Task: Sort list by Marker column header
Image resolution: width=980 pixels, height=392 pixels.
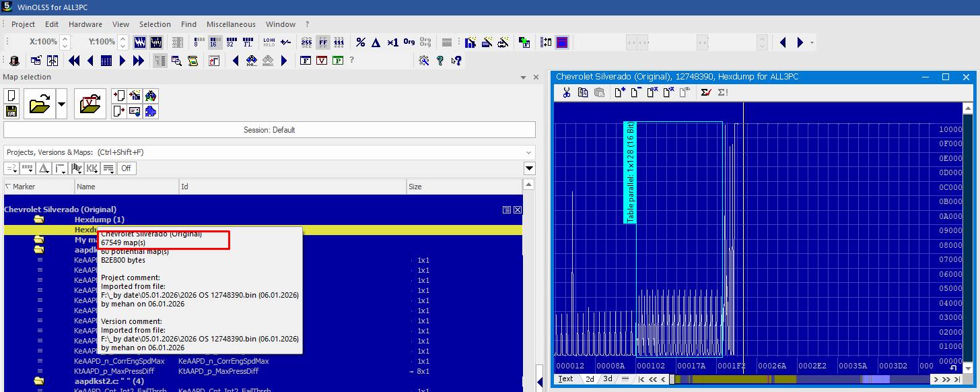Action: [38, 187]
